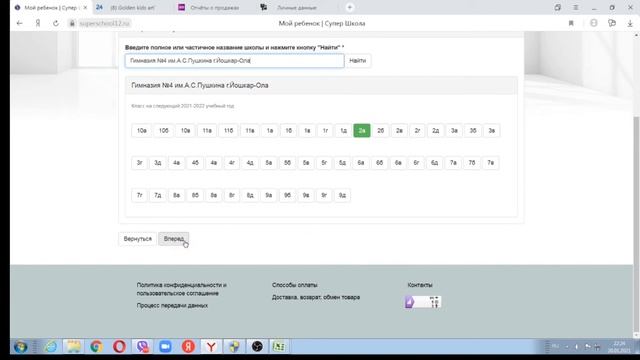Screen dimensions: 640x360
Task: Choose class 9д
Action: pyautogui.click(x=342, y=195)
